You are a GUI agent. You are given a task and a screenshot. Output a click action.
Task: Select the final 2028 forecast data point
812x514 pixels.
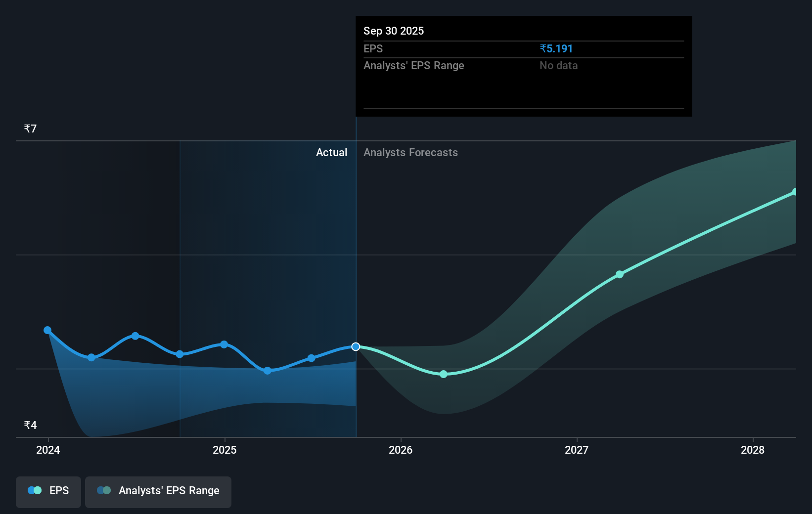[796, 191]
